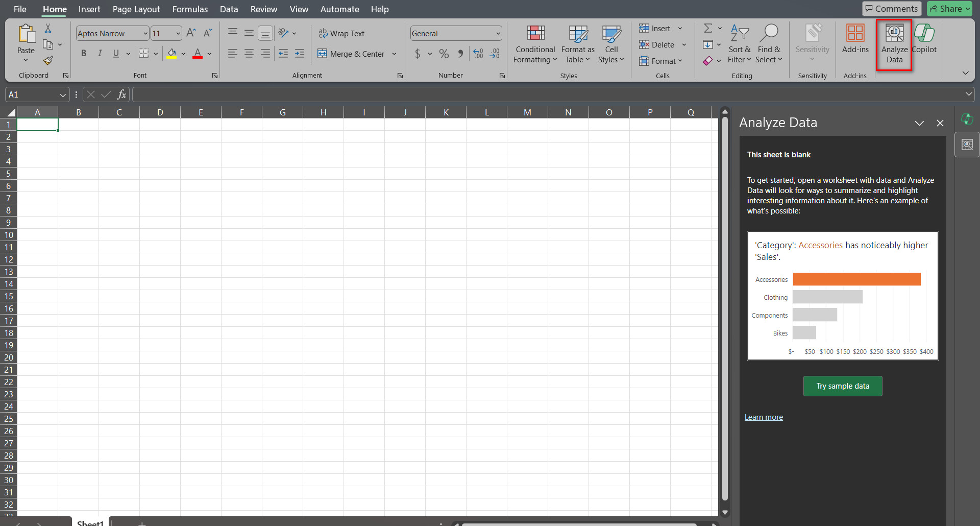The height and width of the screenshot is (526, 980).
Task: Switch to the Page Layout tab
Action: [136, 9]
